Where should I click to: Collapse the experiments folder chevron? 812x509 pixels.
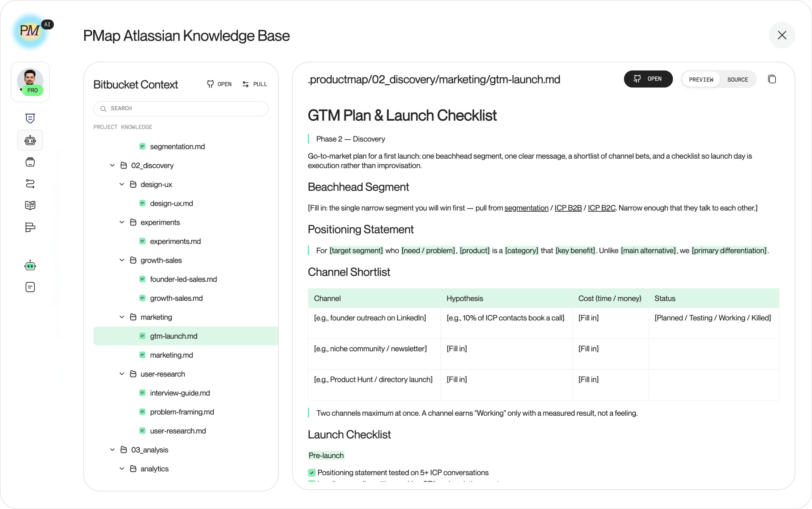point(122,222)
